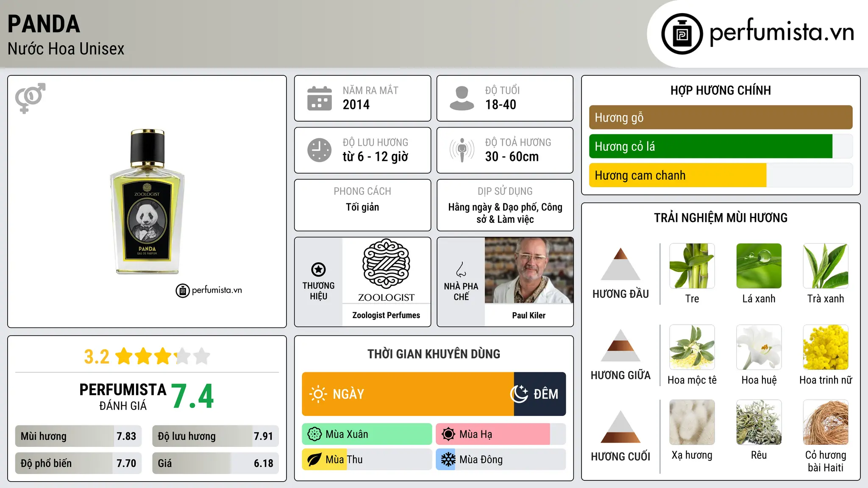Click the Mùa Hạ season bar

click(x=501, y=434)
